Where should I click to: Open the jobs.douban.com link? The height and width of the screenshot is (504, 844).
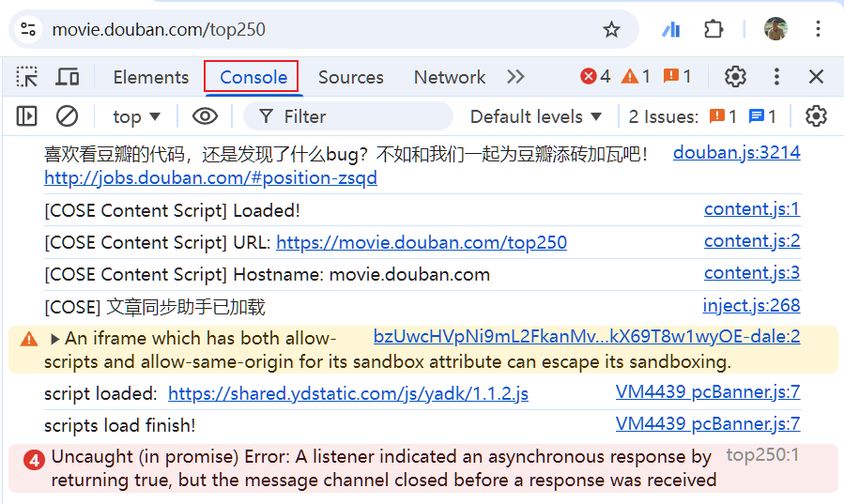click(210, 177)
